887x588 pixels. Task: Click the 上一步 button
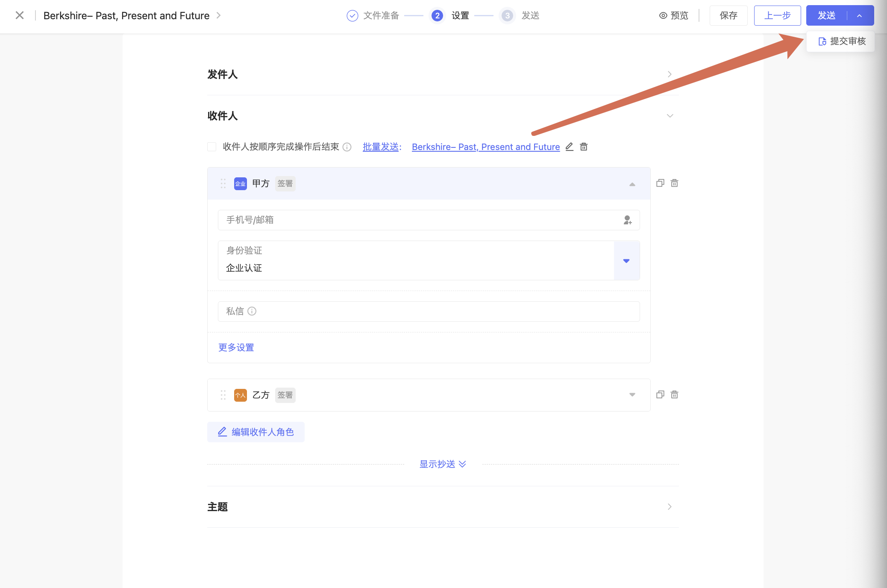777,16
